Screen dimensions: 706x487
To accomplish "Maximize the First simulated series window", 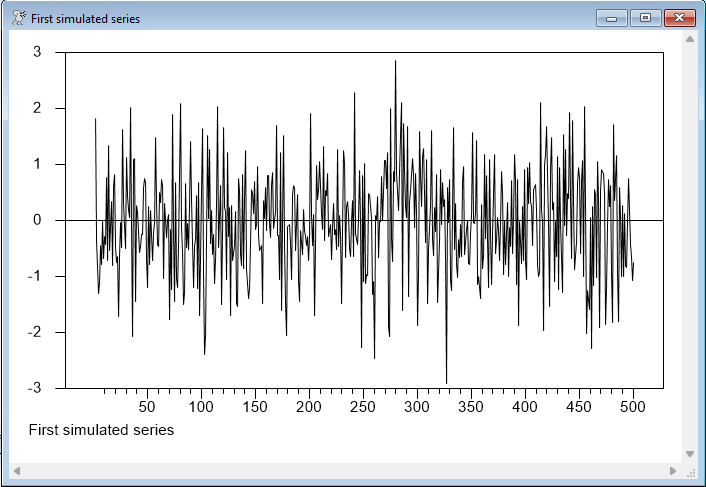I will coord(644,18).
